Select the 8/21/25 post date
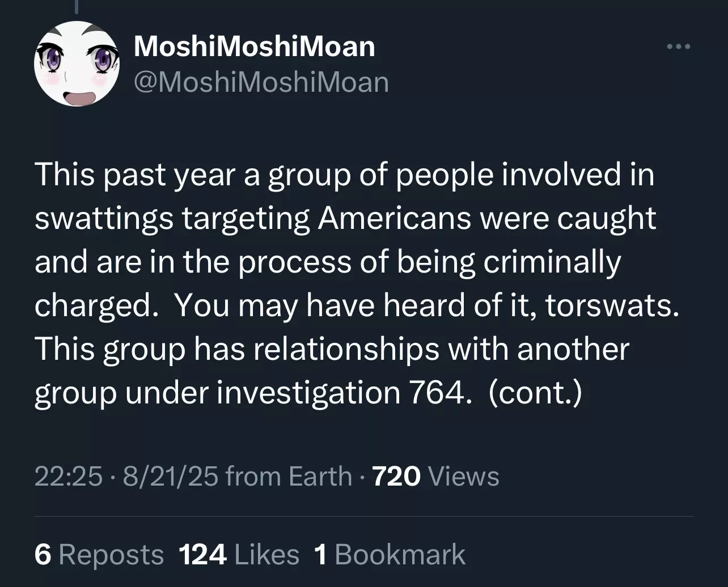The image size is (728, 587). (x=170, y=476)
